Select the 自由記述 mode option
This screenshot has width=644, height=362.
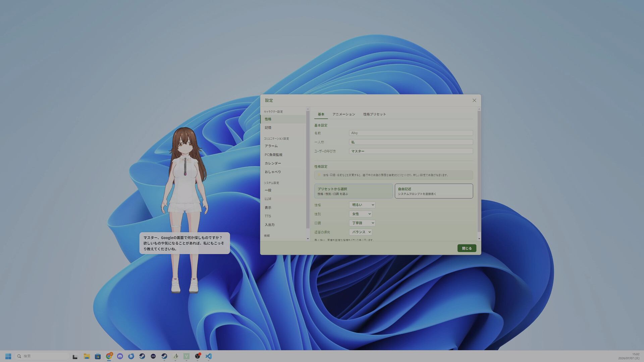434,191
